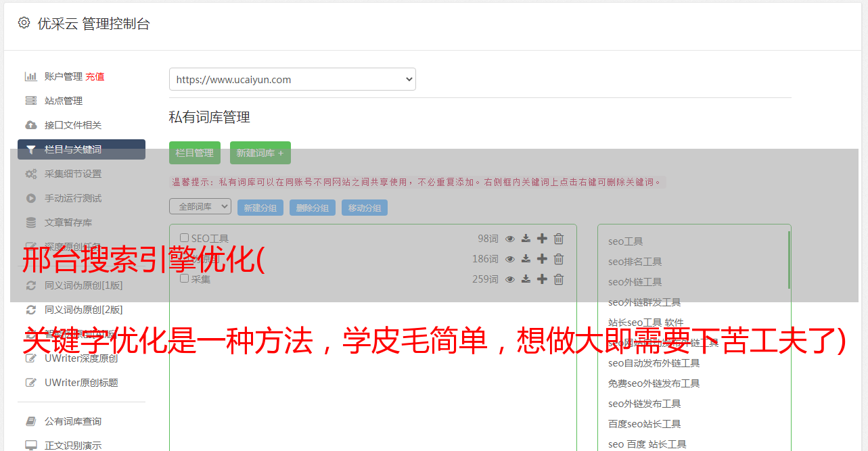Delete the SEO工具 library with trash icon
Viewport: 868px width, 451px height.
pyautogui.click(x=559, y=239)
